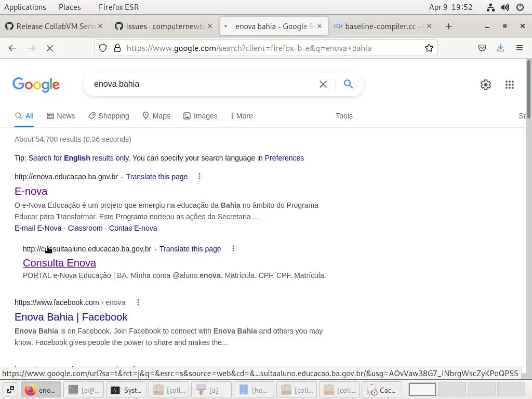The width and height of the screenshot is (532, 399).
Task: Click the volume speaker icon in top panel
Action: coord(505,7)
